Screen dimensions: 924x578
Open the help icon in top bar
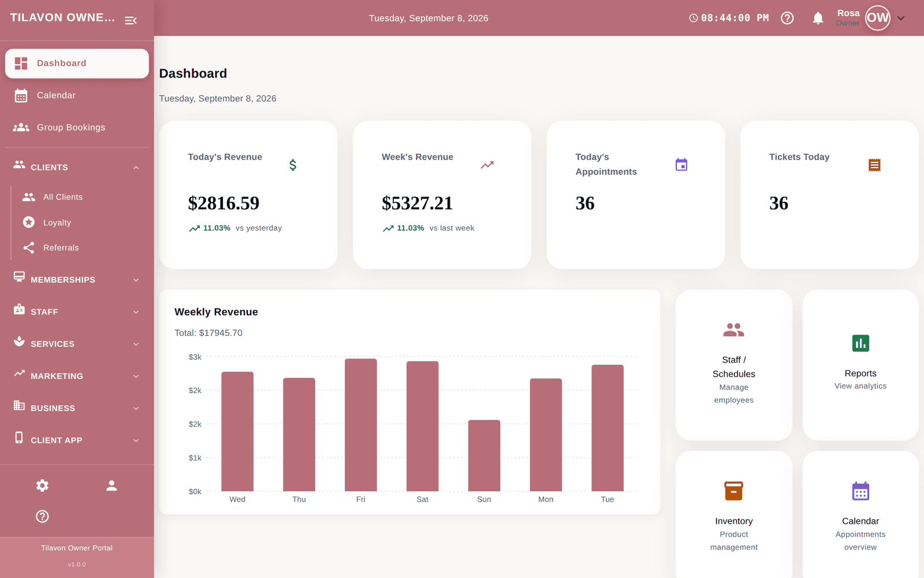(787, 18)
